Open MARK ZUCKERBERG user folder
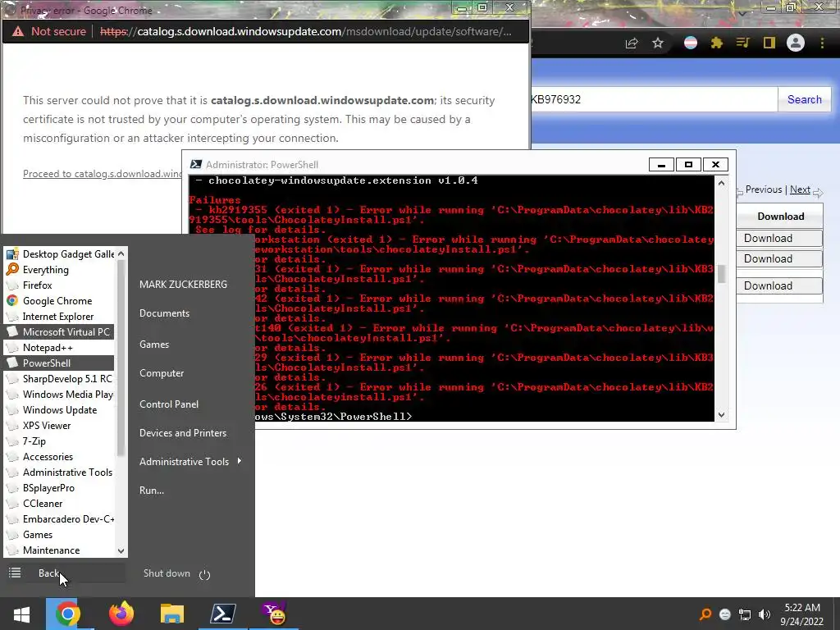The width and height of the screenshot is (840, 630). pyautogui.click(x=183, y=285)
